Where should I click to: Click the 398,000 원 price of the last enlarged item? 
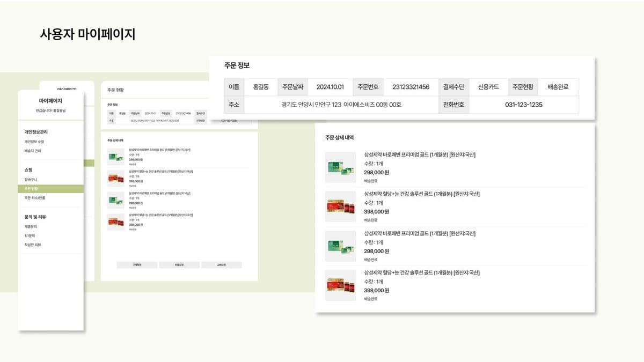coord(376,290)
